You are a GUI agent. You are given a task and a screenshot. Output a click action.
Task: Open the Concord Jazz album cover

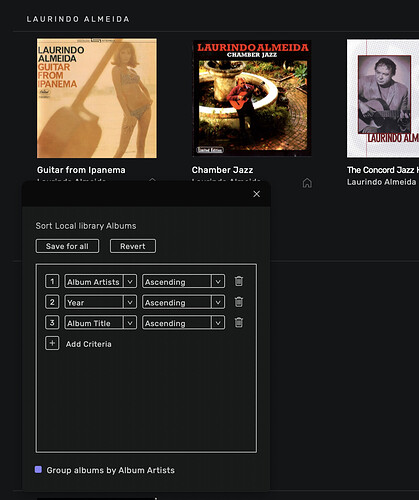(383, 98)
